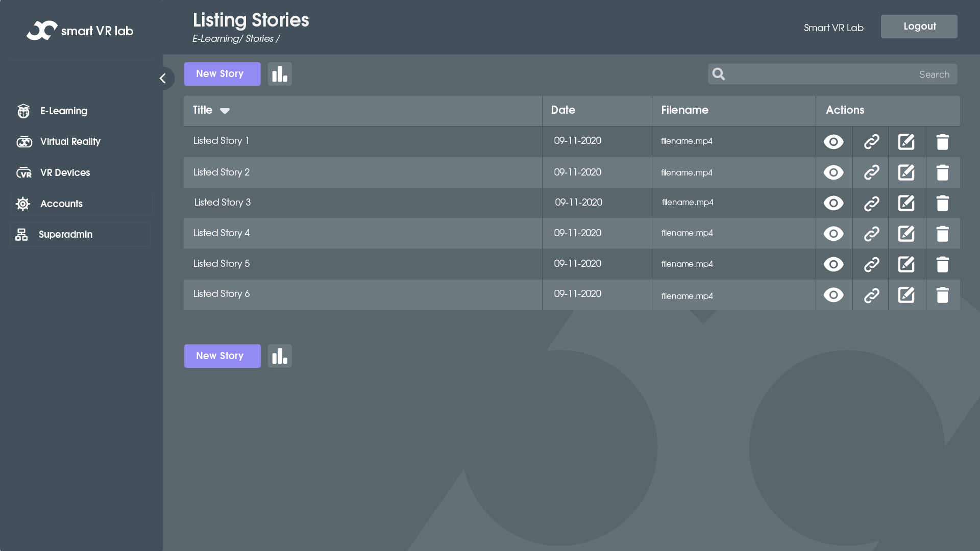Go to Superadmin in sidebar

(65, 235)
